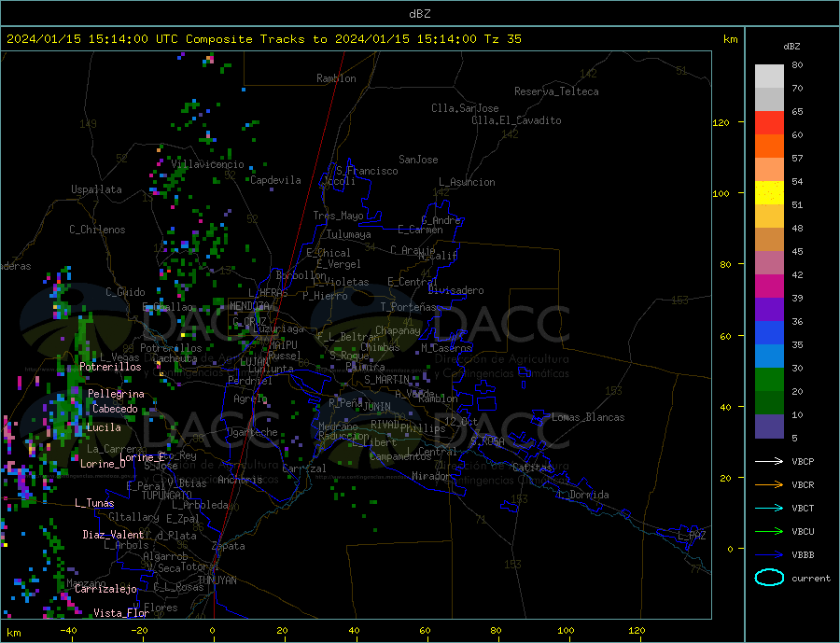The image size is (840, 643).
Task: Click the '80' tick on the right vertical axis
Action: 725,264
